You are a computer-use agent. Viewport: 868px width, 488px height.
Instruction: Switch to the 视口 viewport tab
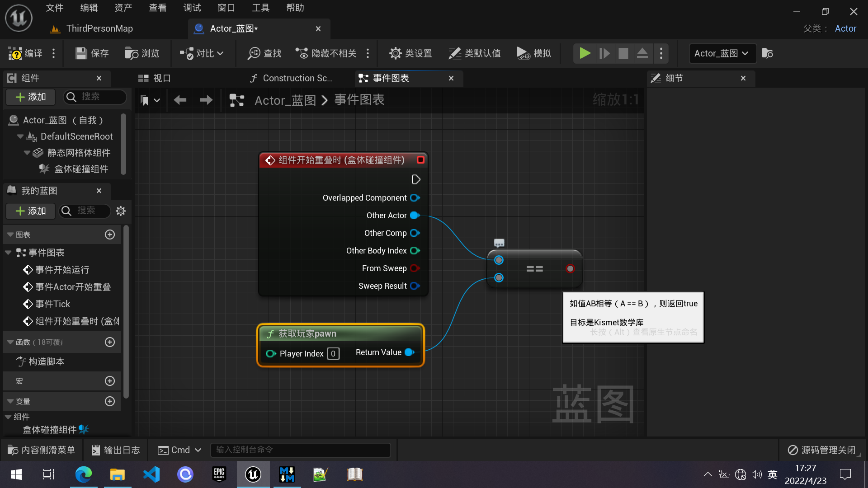[154, 78]
